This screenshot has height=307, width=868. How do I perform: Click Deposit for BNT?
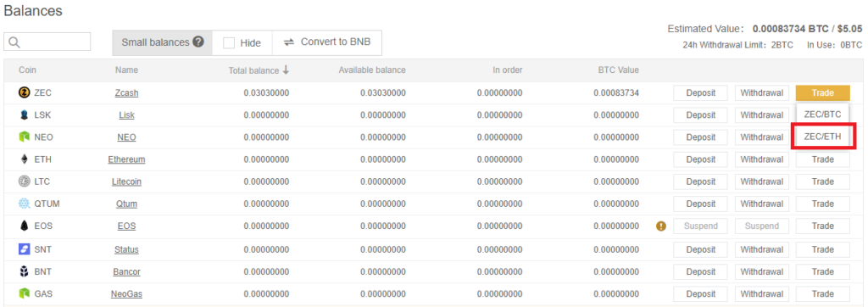(701, 271)
